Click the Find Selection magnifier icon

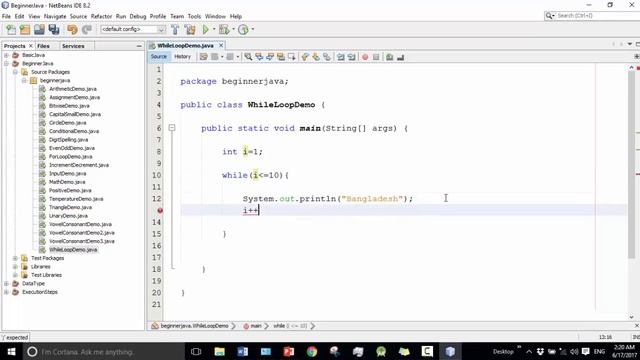[248, 57]
